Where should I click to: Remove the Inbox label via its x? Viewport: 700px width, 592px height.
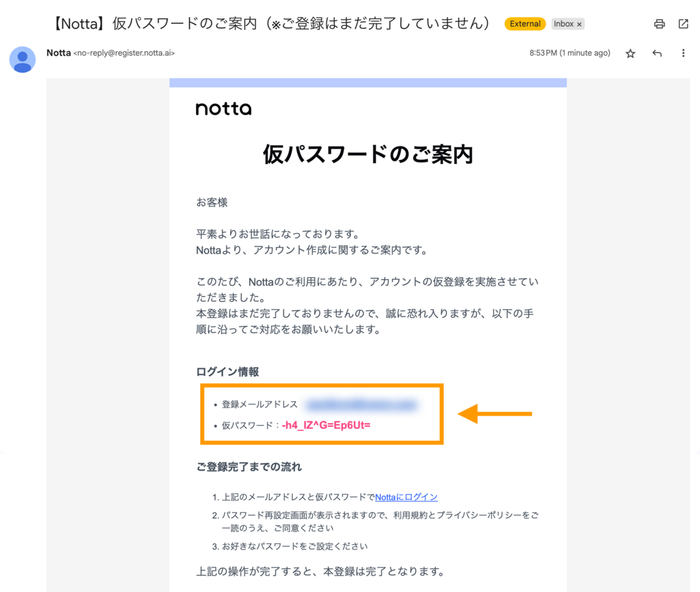[579, 24]
